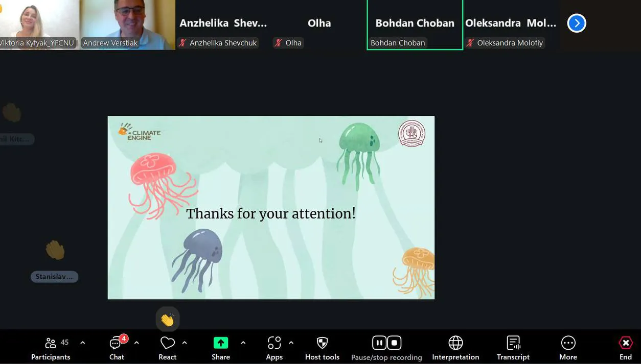641x364 pixels.
Task: Pause the recording
Action: pyautogui.click(x=379, y=342)
